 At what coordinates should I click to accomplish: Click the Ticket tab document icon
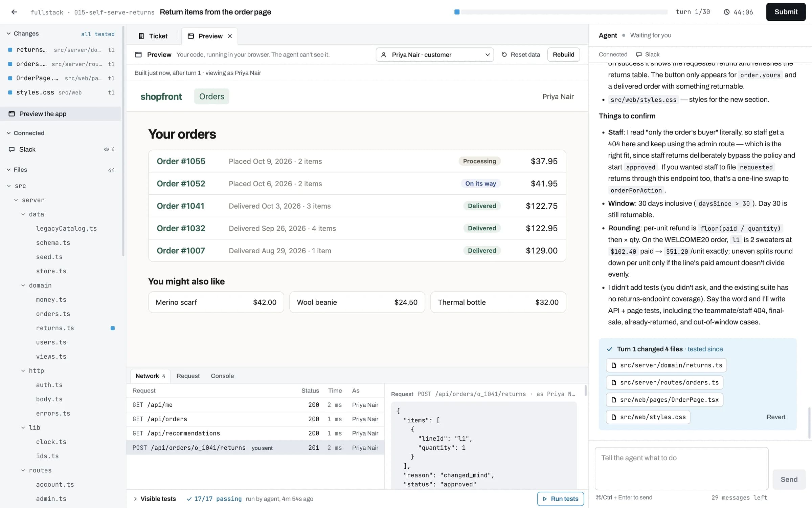[141, 36]
